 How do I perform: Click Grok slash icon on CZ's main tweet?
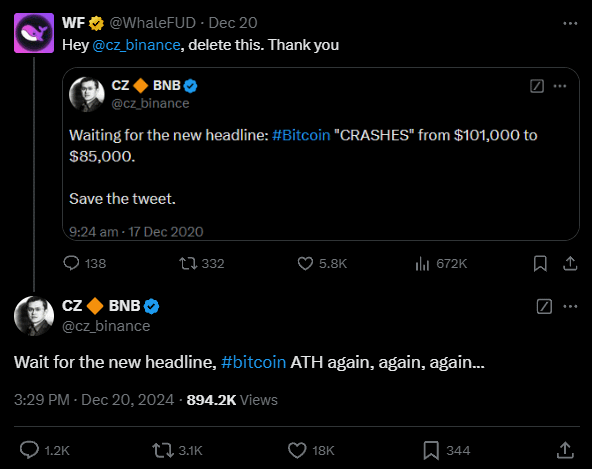(544, 306)
